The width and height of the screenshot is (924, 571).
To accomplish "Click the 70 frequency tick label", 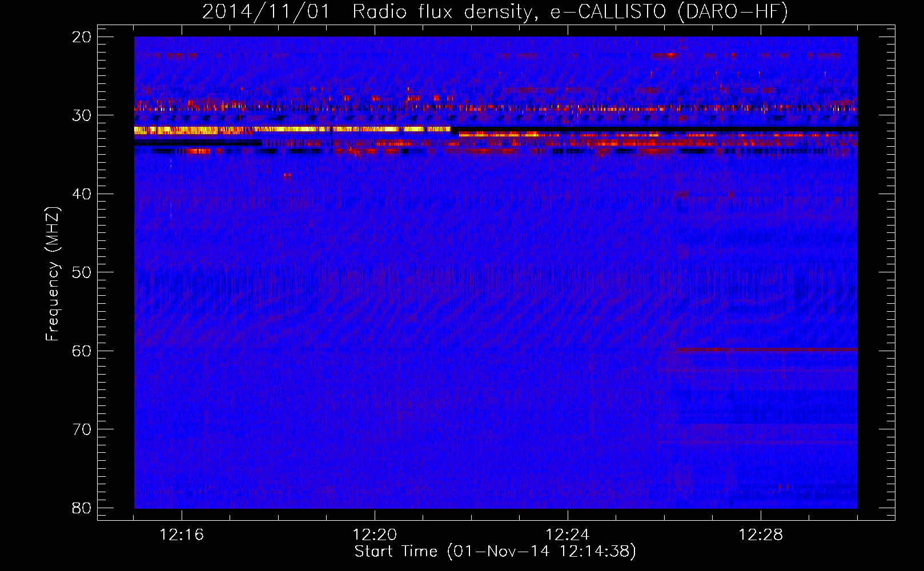I will (x=82, y=429).
